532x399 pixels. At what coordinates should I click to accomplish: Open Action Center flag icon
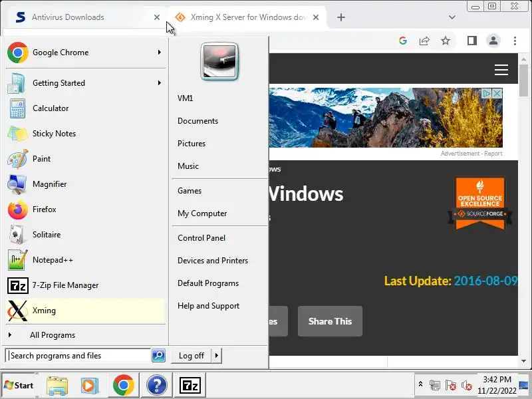[451, 386]
